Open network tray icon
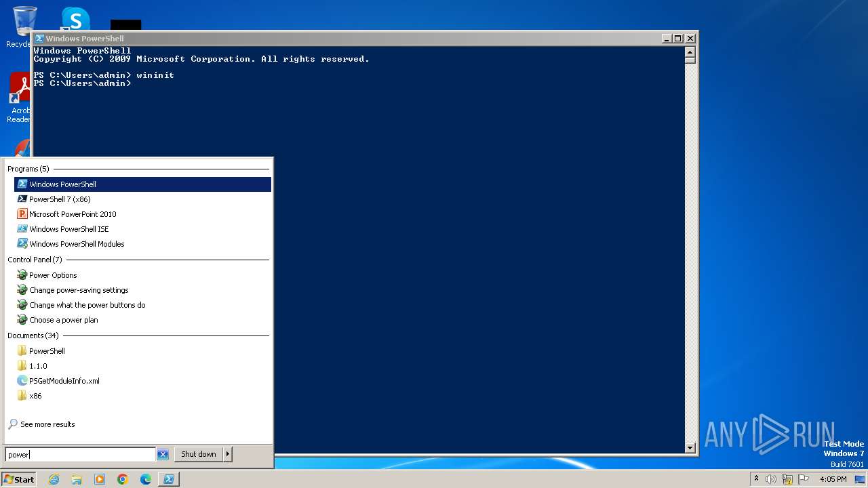 [787, 479]
